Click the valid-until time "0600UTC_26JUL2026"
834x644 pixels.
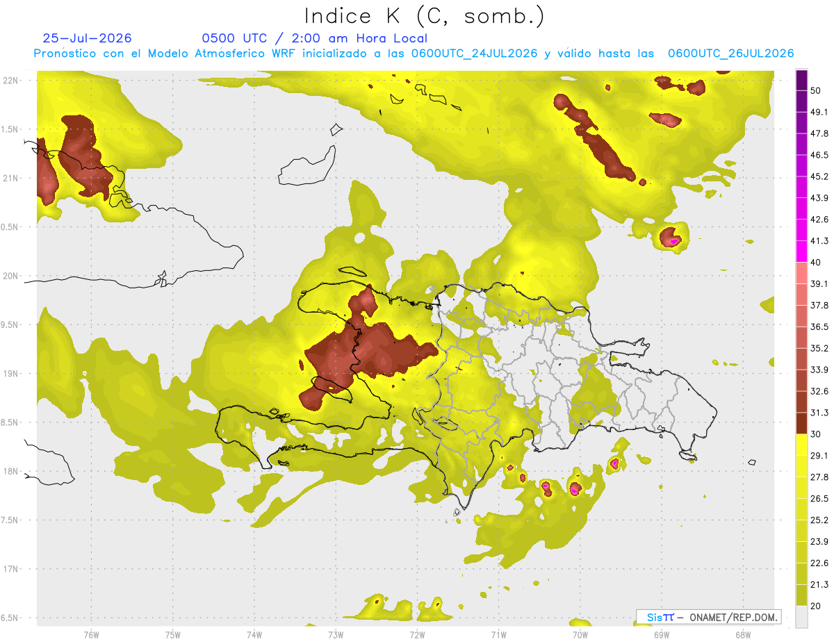730,53
